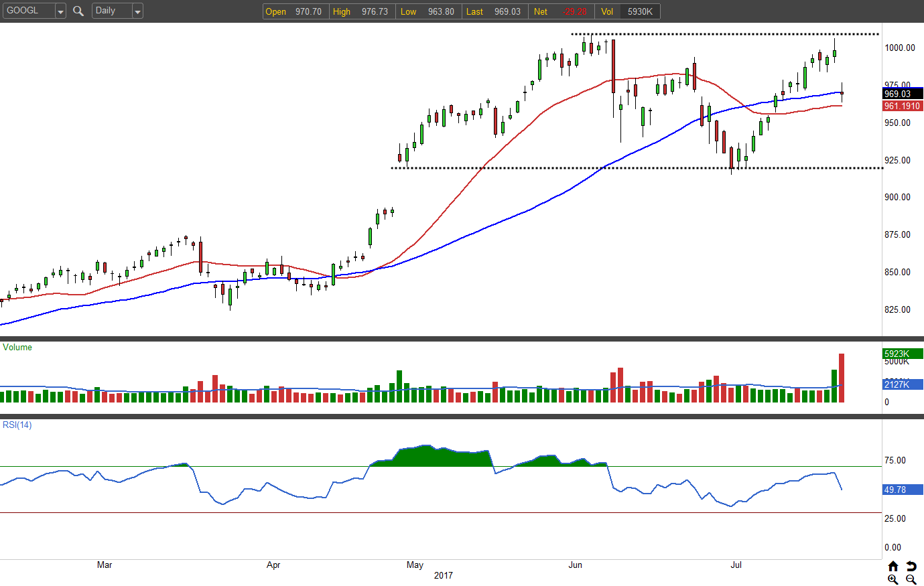
Task: Click the May label on the date axis
Action: pos(415,565)
